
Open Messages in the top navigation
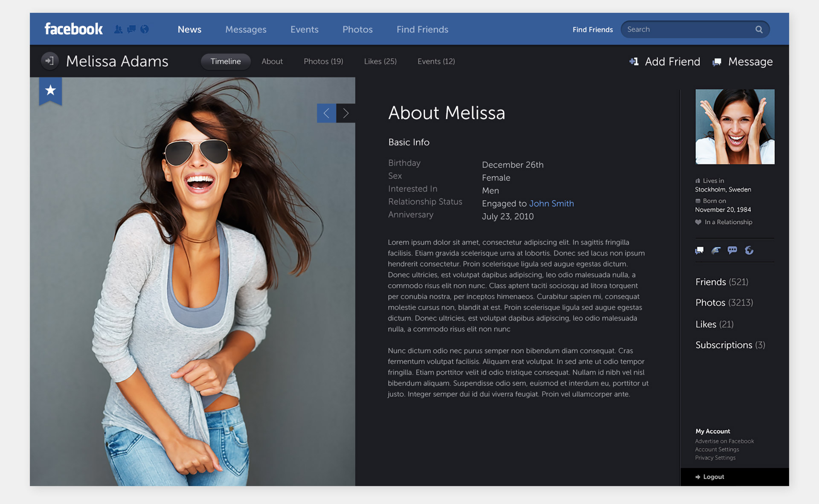point(246,29)
